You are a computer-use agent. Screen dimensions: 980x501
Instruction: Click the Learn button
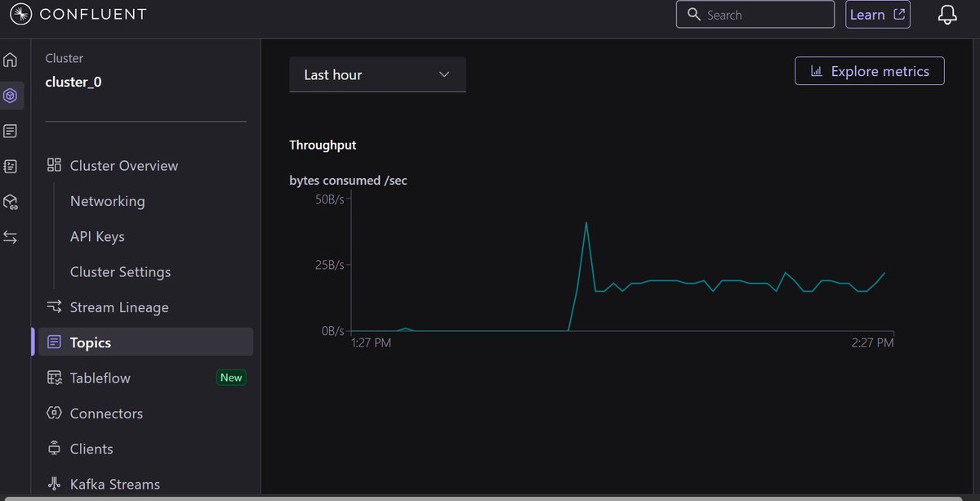[877, 15]
